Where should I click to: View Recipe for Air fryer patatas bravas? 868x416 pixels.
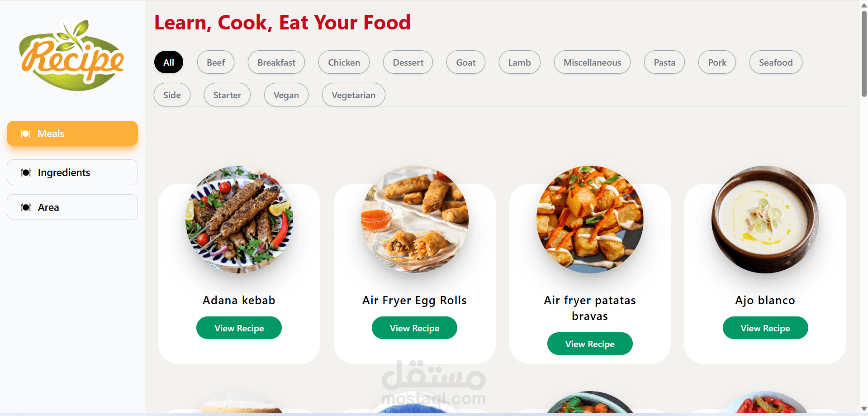click(590, 344)
